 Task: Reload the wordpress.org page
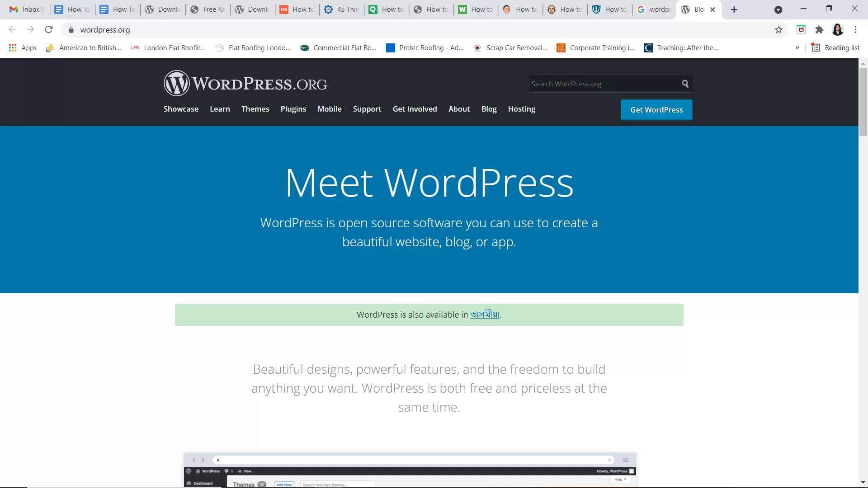pyautogui.click(x=48, y=29)
